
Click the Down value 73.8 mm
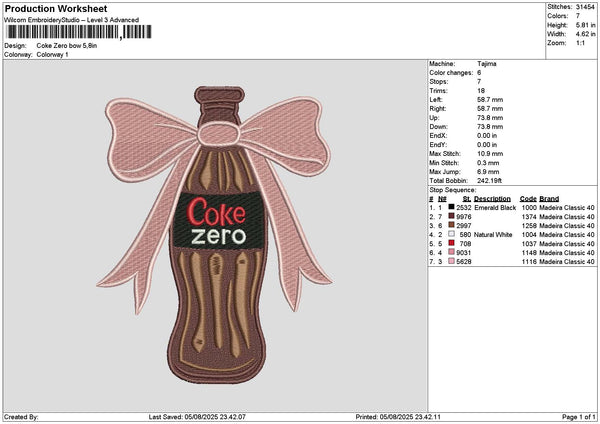(490, 127)
